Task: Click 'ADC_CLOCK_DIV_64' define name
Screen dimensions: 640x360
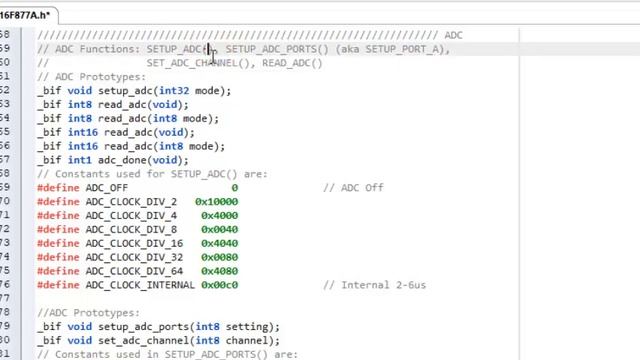Action: [x=134, y=271]
